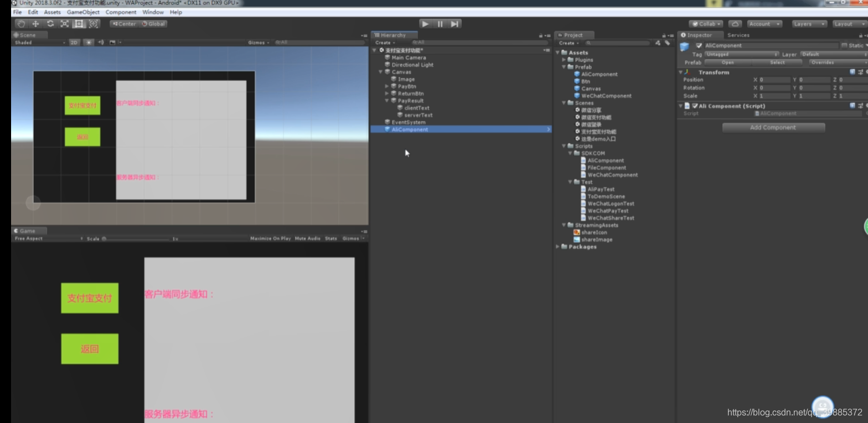Open Scene view effects image icon
This screenshot has height=423, width=868.
(x=113, y=42)
